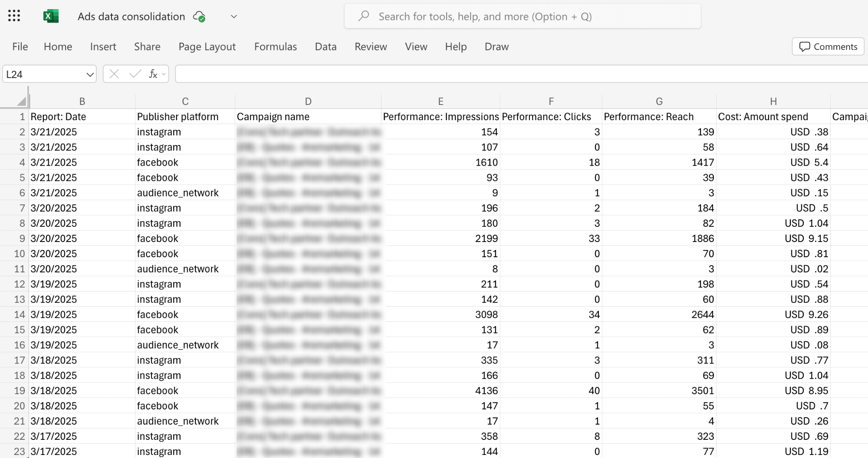Open the File menu
This screenshot has width=868, height=458.
19,46
